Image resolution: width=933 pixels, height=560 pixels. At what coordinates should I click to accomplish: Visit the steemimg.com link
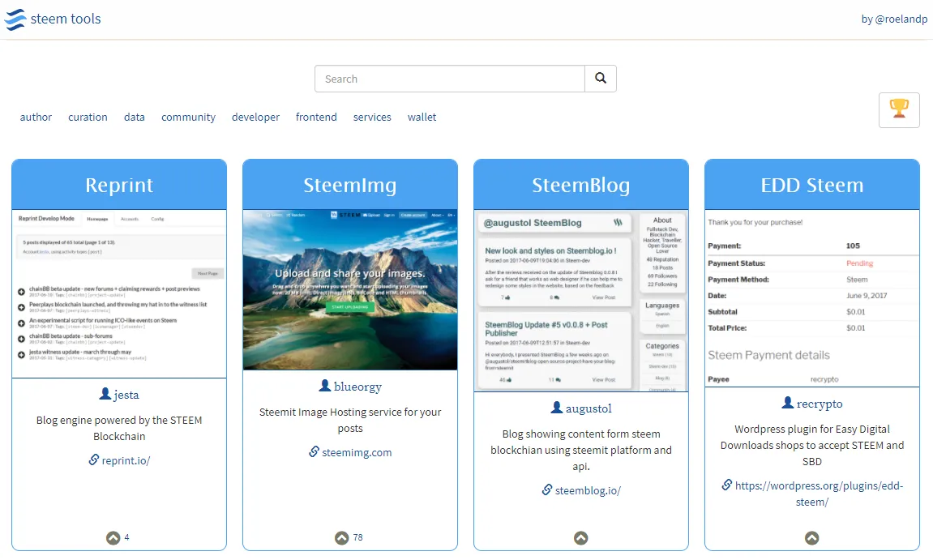tap(357, 453)
